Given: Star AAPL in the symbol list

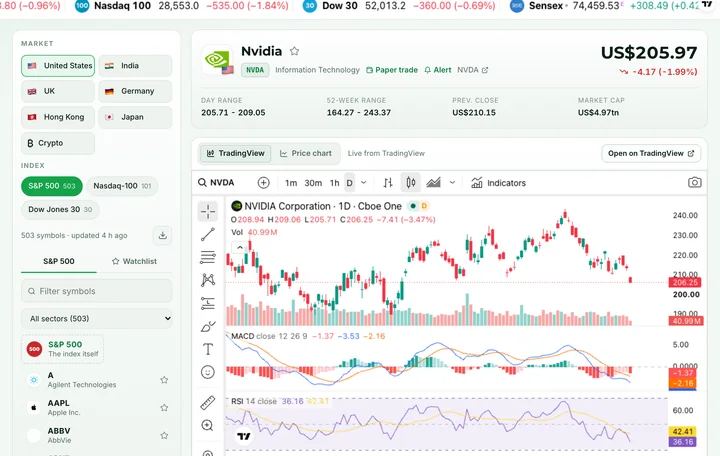Looking at the screenshot, I should [164, 407].
